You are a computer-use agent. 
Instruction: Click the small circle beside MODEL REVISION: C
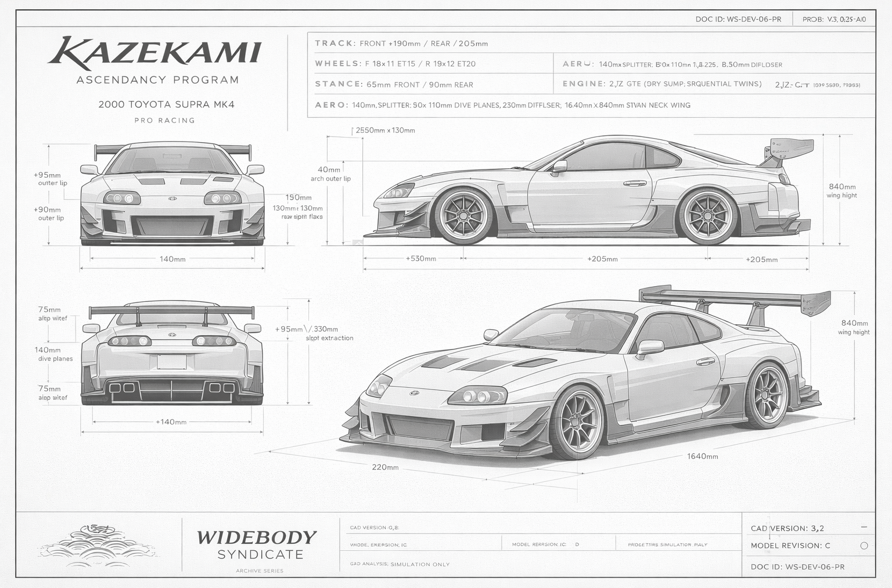[864, 546]
